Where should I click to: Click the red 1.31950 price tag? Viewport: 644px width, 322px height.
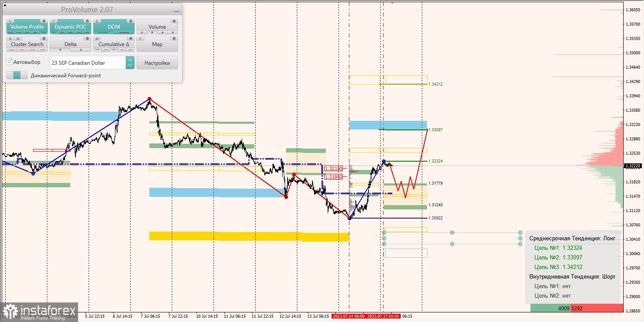pos(334,177)
